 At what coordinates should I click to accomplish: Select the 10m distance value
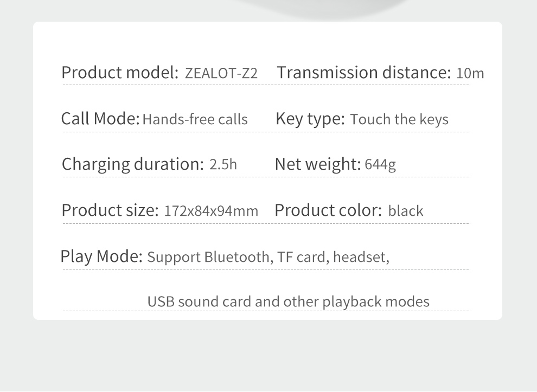[x=470, y=73]
